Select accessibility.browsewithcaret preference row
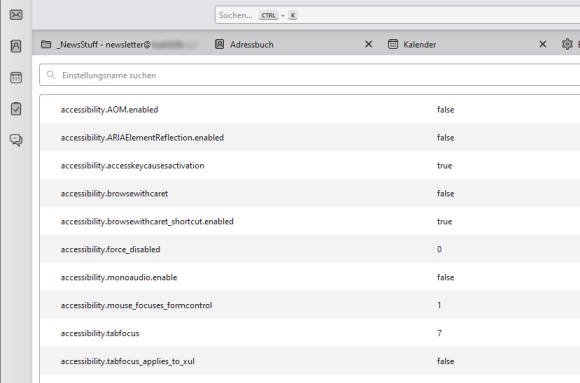This screenshot has height=383, width=580. click(310, 193)
